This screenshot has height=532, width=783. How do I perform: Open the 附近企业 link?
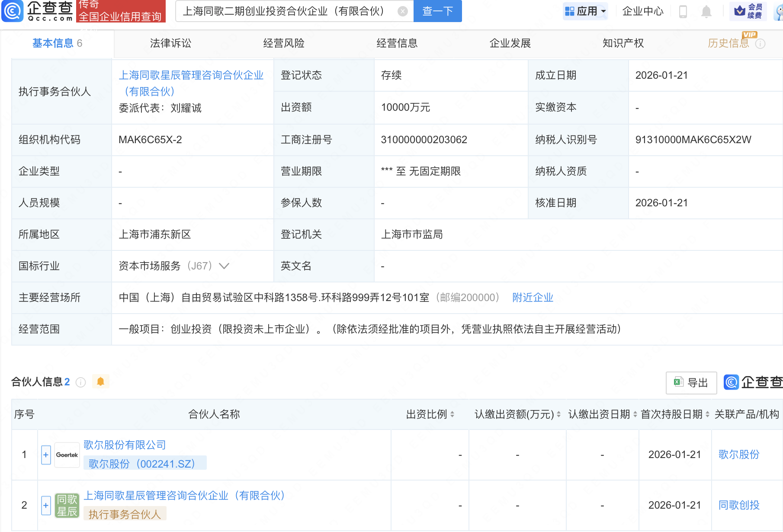533,298
